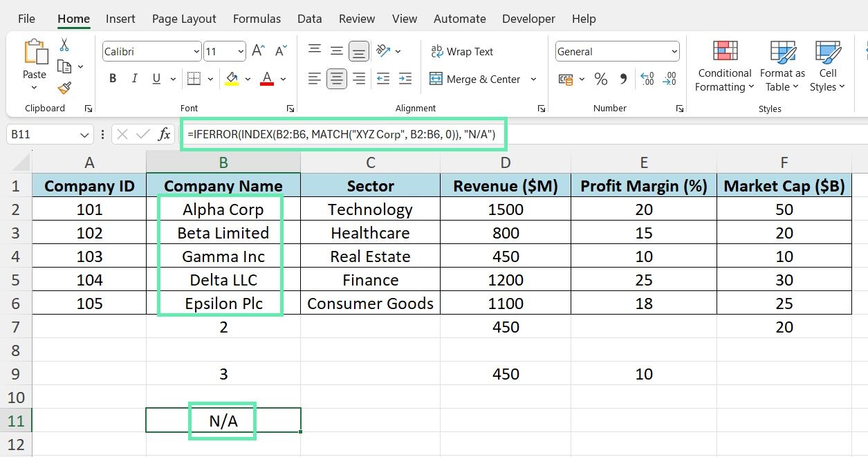Click the Orientation text rotation icon

click(383, 50)
